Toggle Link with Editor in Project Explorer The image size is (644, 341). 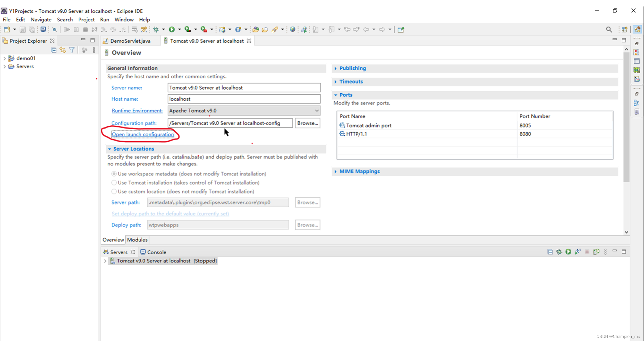click(63, 50)
